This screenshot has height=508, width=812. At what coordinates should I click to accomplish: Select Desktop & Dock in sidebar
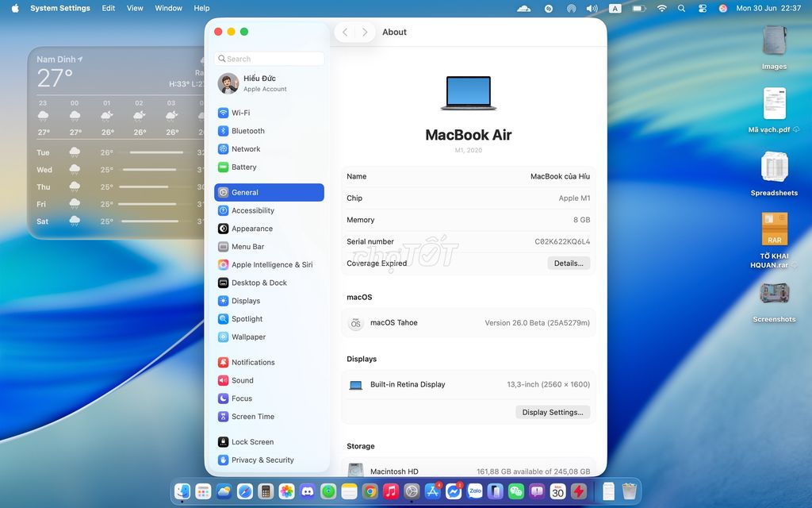pyautogui.click(x=269, y=283)
